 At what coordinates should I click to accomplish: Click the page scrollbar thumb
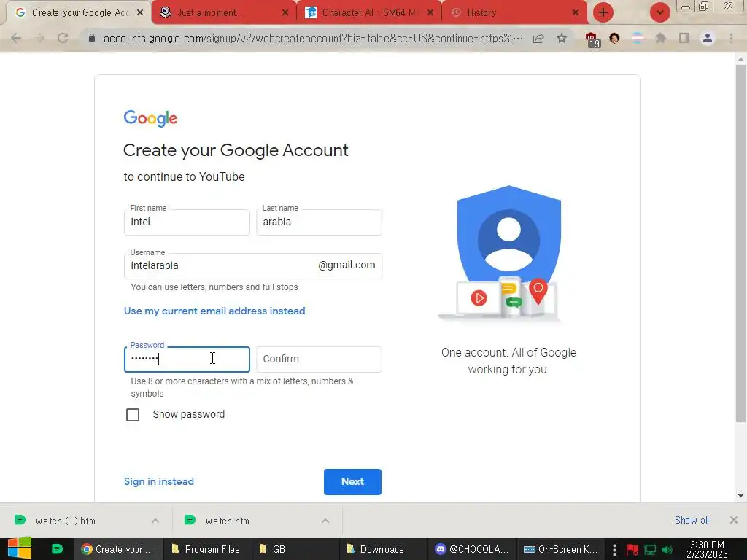740,243
